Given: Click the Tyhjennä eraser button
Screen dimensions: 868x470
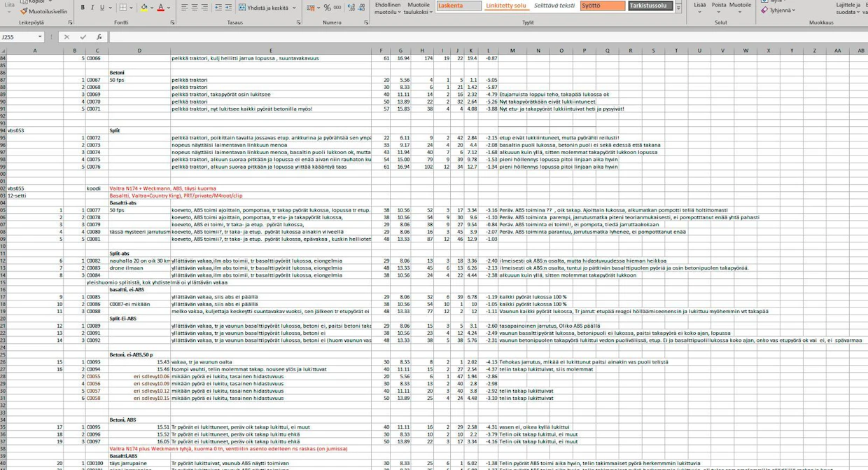Looking at the screenshot, I should tap(778, 11).
